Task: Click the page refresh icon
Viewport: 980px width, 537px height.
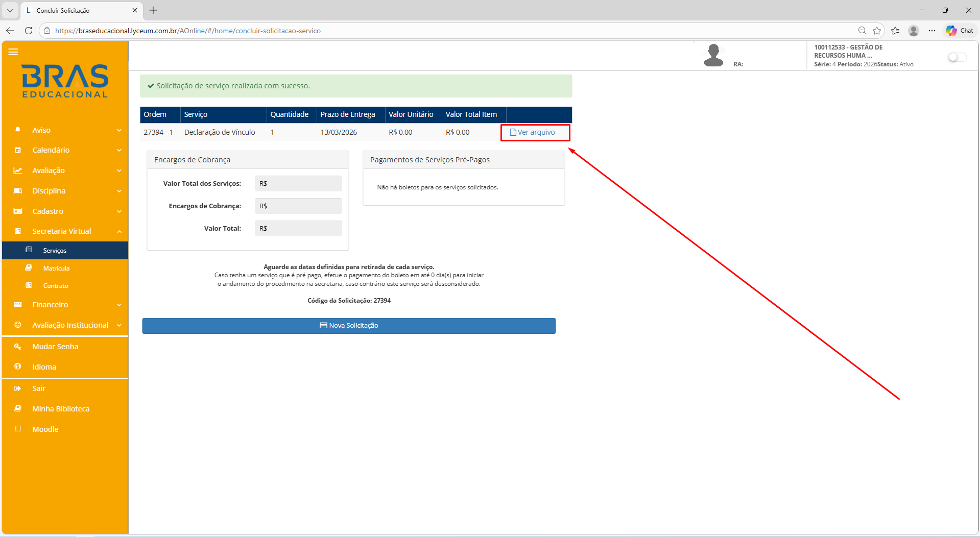Action: pos(29,30)
